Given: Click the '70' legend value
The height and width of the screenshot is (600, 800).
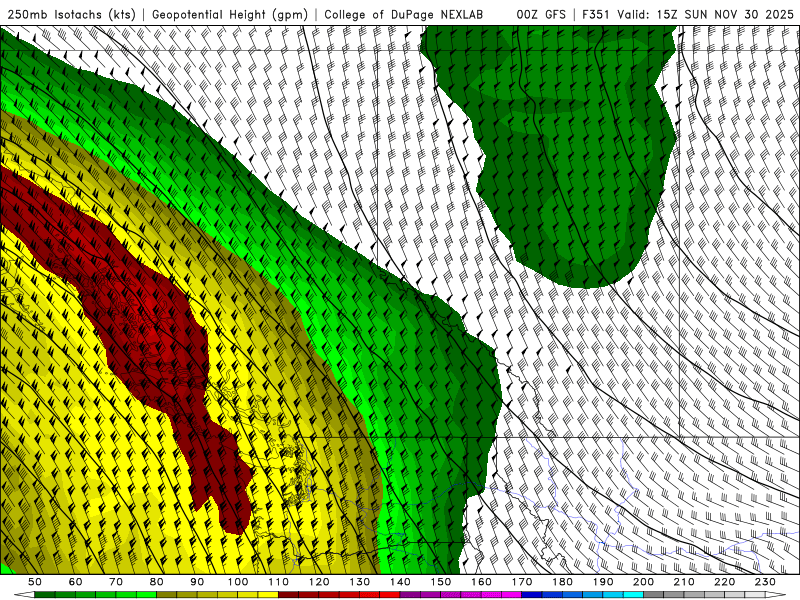Looking at the screenshot, I should 116,582.
